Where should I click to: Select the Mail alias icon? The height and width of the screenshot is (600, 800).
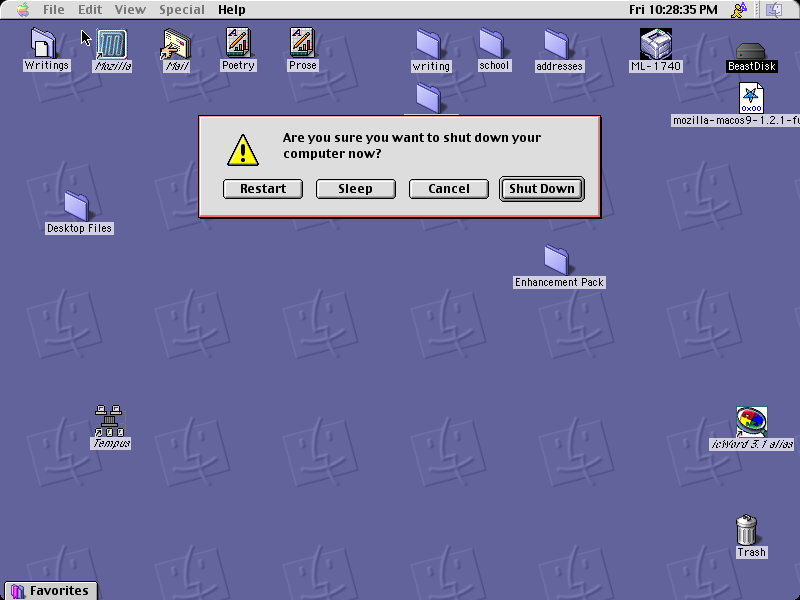click(177, 44)
